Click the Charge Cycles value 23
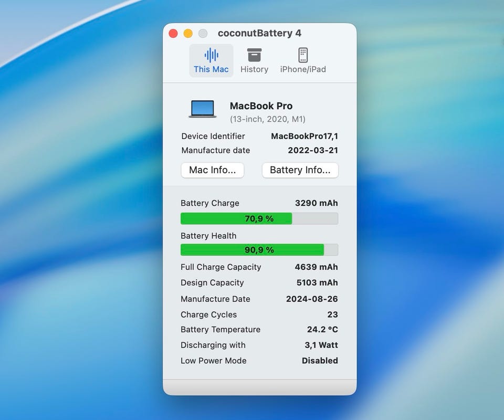Screen dimensions: 504x420 click(333, 314)
